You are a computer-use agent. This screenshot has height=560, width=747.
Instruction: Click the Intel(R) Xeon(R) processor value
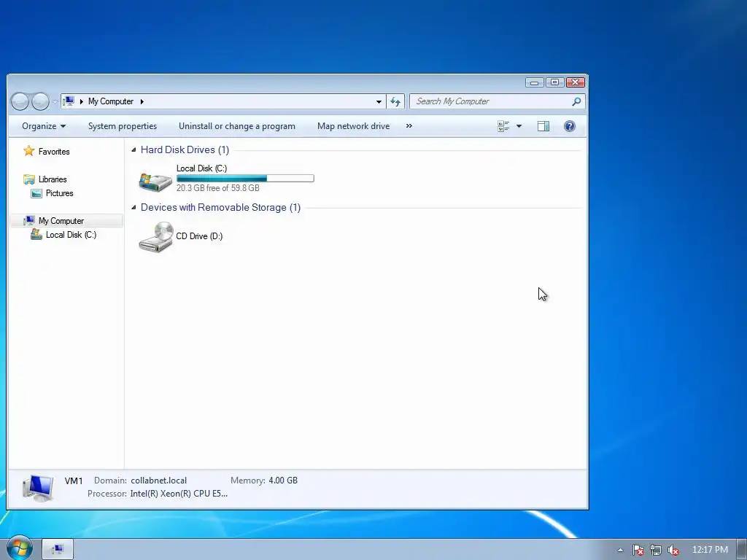179,494
